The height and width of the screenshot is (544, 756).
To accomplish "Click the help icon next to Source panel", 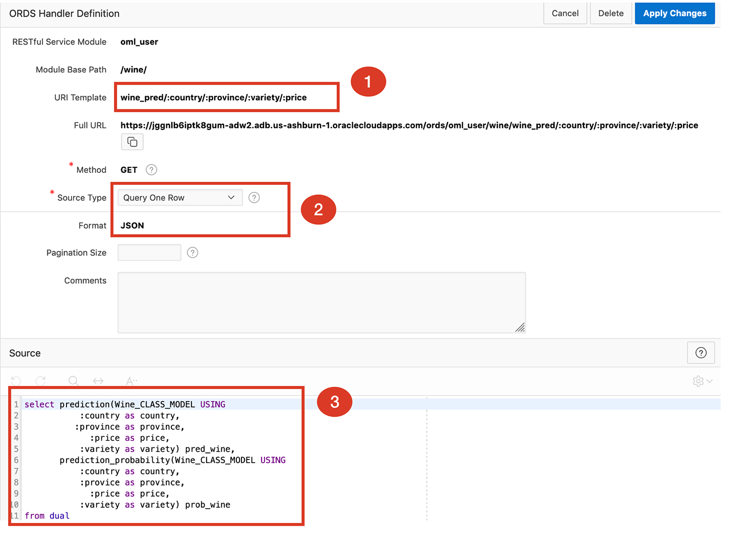I will coord(701,353).
